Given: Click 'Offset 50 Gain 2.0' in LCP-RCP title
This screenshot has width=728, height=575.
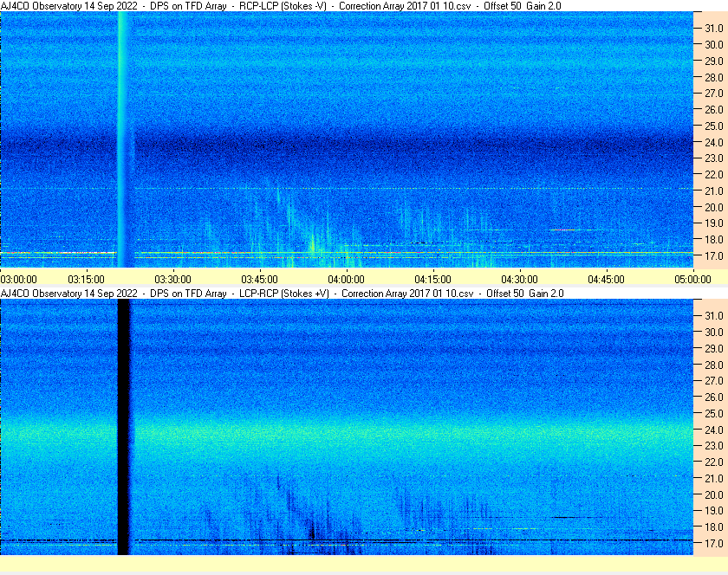Looking at the screenshot, I should (525, 294).
